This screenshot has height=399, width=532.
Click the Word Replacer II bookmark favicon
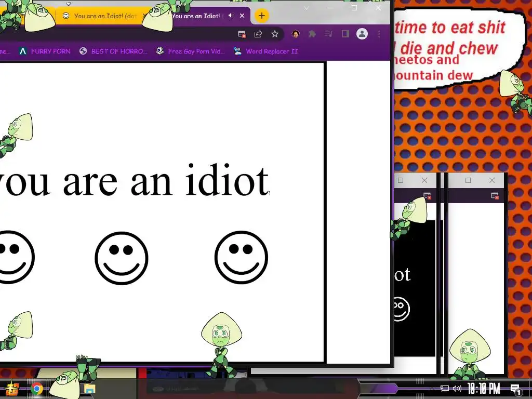coord(237,51)
